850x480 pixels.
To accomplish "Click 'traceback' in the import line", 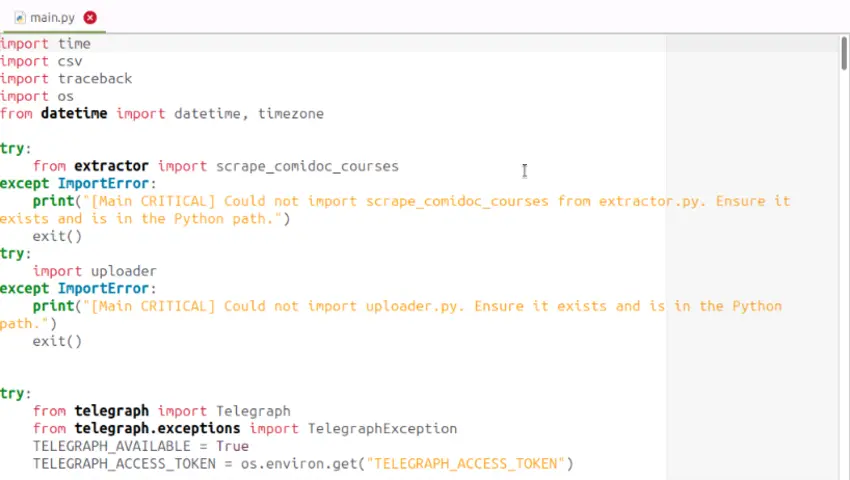I will click(94, 79).
